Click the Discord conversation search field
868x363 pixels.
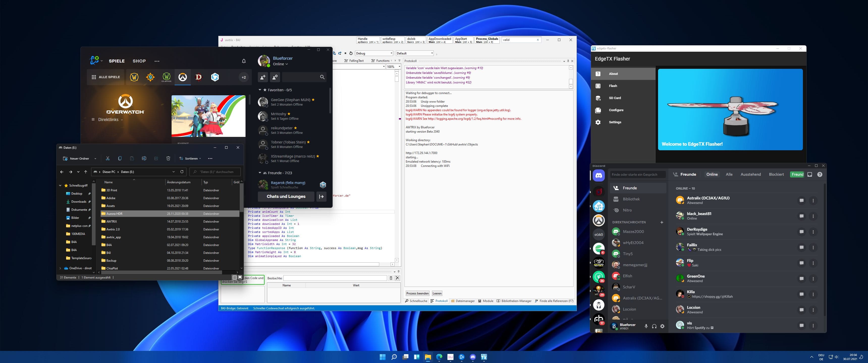click(x=638, y=174)
